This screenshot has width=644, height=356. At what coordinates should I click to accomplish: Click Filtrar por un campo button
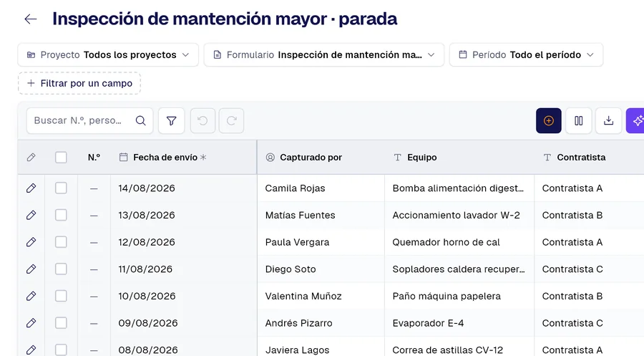pos(79,84)
